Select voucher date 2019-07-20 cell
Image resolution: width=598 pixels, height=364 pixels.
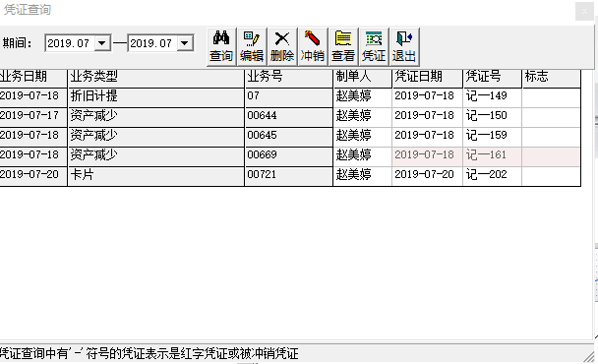[427, 177]
